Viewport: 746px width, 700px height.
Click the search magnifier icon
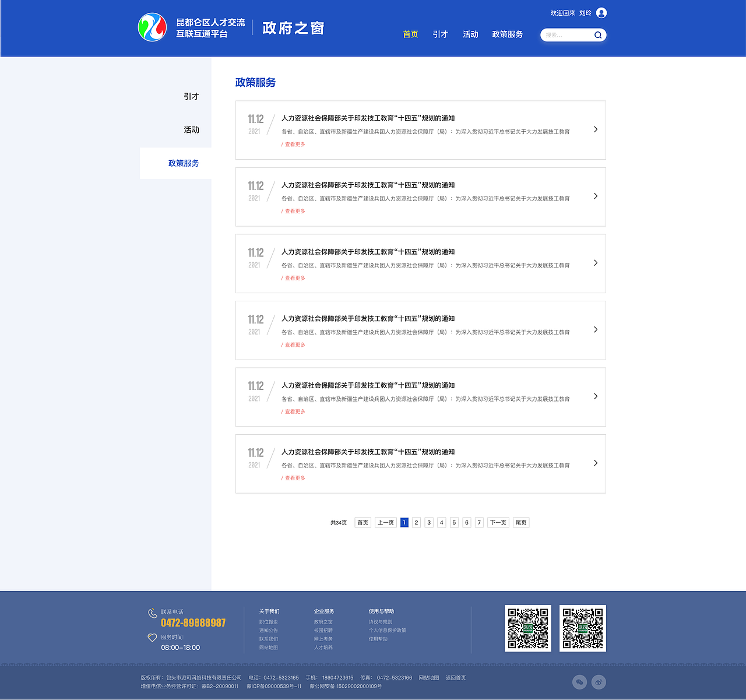click(597, 35)
